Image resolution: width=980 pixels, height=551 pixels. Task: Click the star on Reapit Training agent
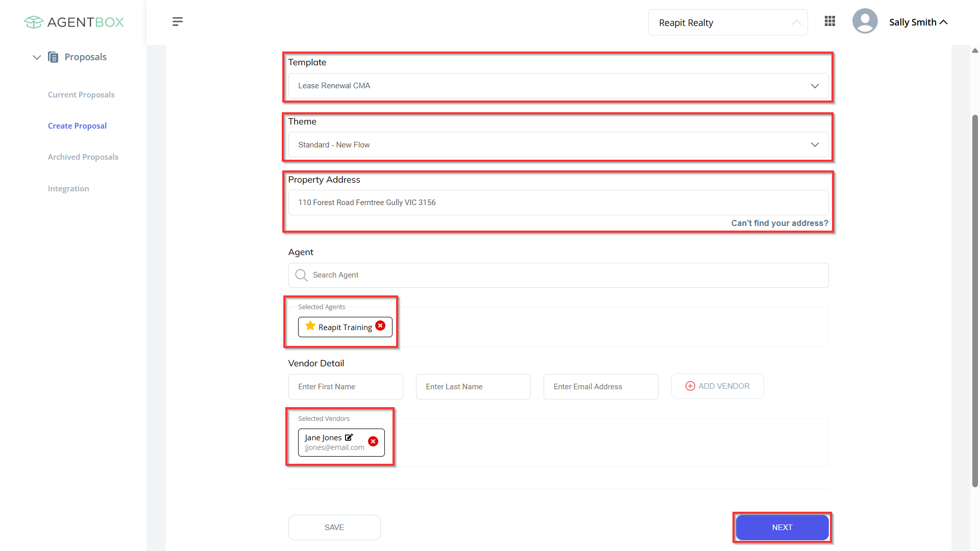pos(310,325)
